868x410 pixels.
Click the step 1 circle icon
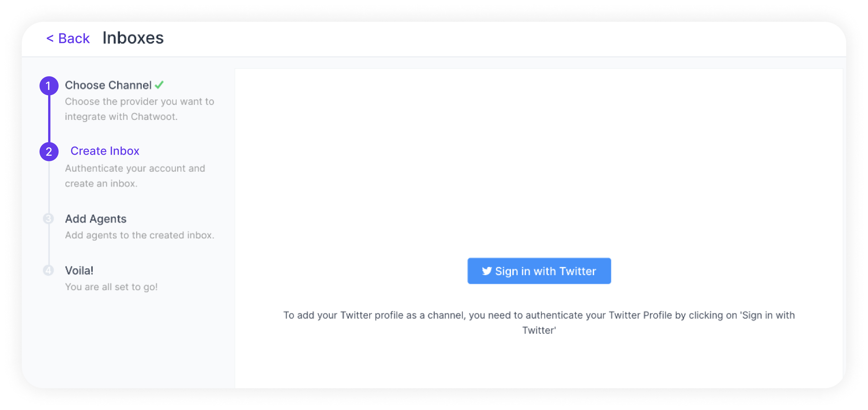tap(49, 86)
